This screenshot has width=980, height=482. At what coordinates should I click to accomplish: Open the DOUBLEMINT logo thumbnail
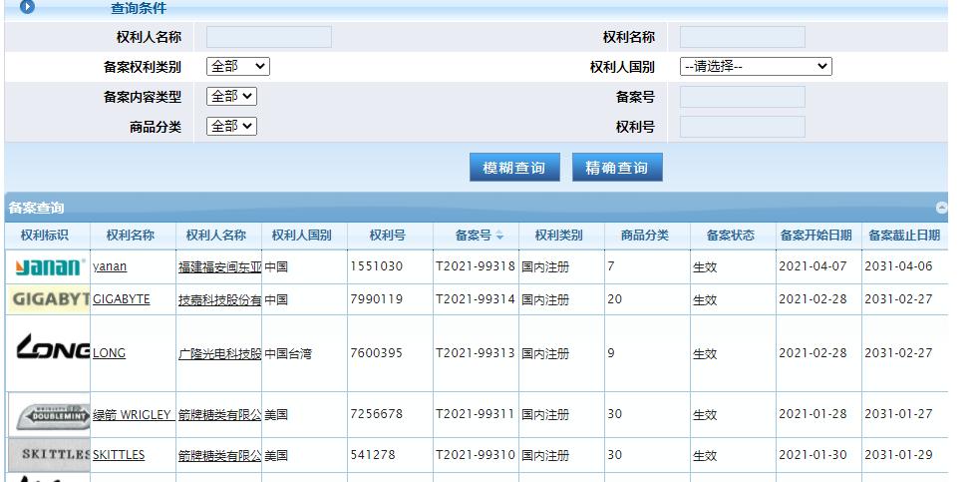[x=50, y=414]
